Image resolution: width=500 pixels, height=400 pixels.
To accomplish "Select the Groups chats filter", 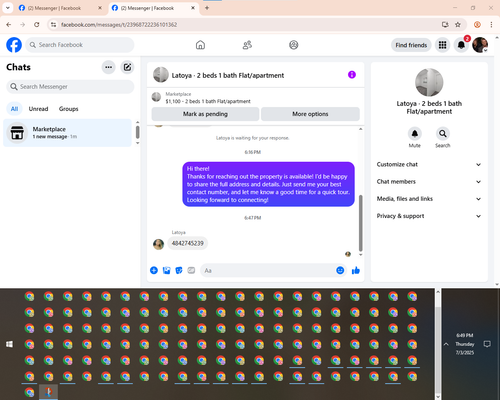I will coord(69,109).
